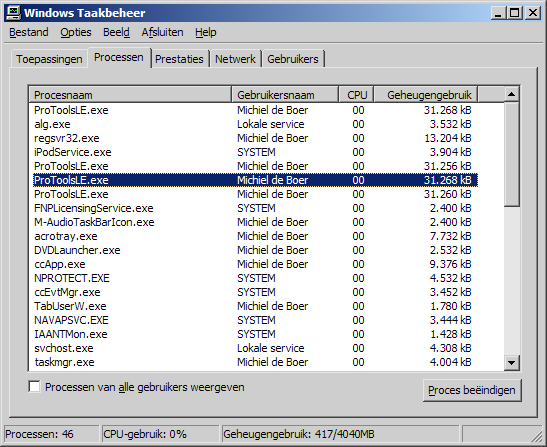The height and width of the screenshot is (447, 547).
Task: Click Geheugengebruik: 417/4040MB in the status bar
Action: pyautogui.click(x=340, y=434)
